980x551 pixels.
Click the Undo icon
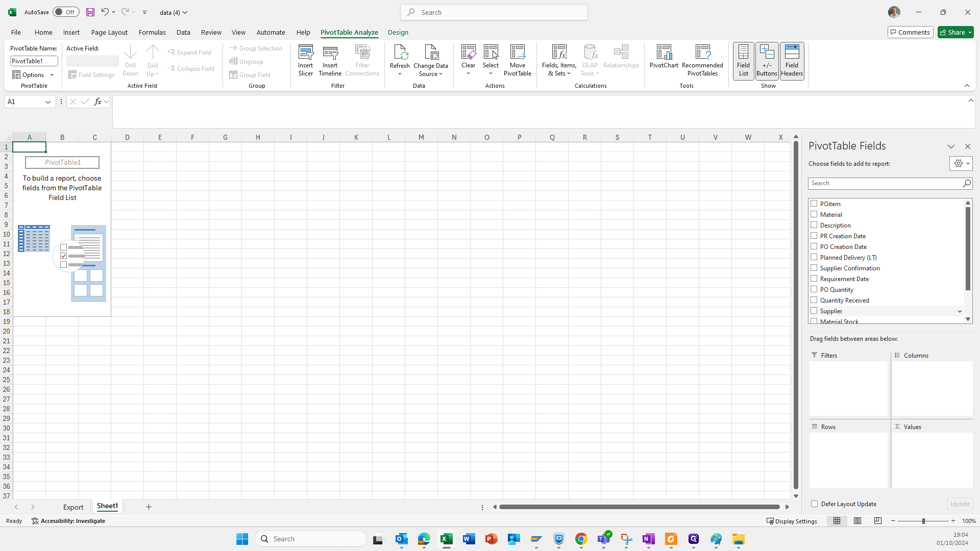click(x=105, y=12)
